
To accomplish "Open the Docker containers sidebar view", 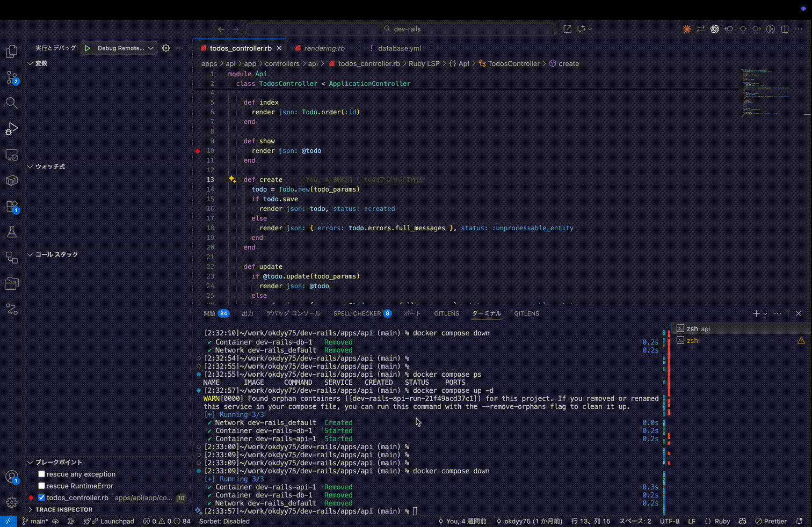I will click(12, 180).
